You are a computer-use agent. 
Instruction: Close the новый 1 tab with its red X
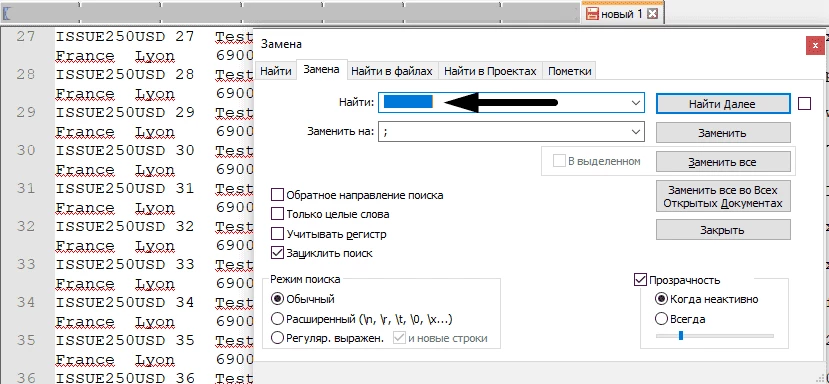click(653, 14)
